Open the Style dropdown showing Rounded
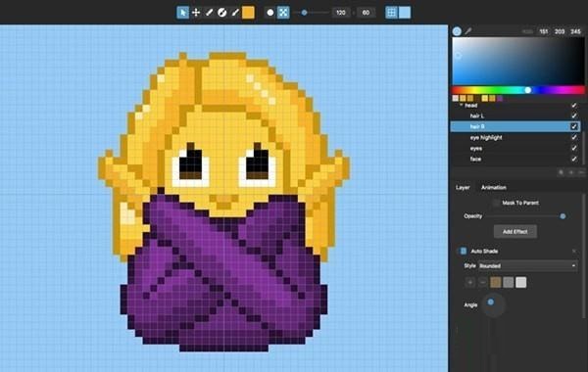Viewport: 588px width, 372px height. [528, 265]
